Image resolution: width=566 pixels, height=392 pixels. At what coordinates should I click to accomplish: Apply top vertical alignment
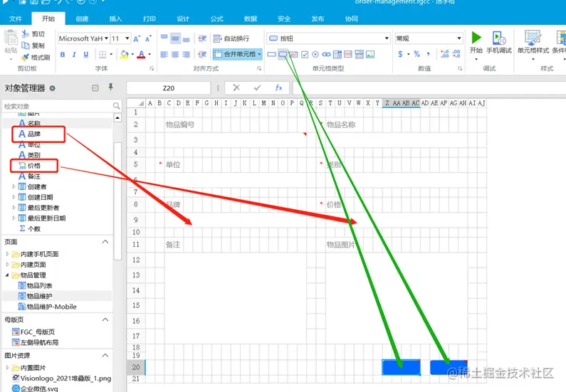coord(164,38)
